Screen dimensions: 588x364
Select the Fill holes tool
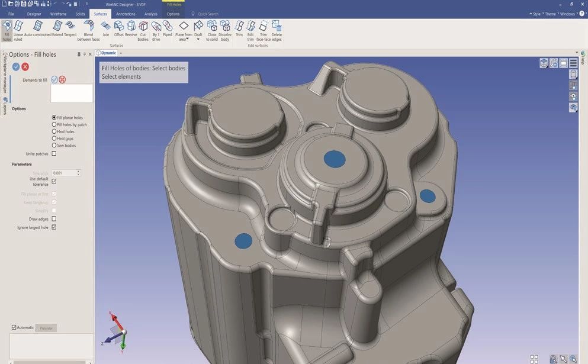[x=7, y=30]
